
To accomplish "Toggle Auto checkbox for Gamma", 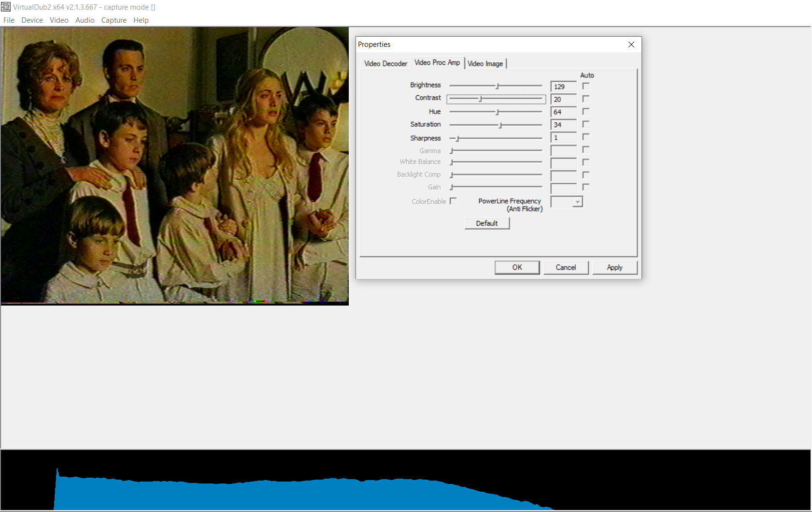I will (x=586, y=150).
